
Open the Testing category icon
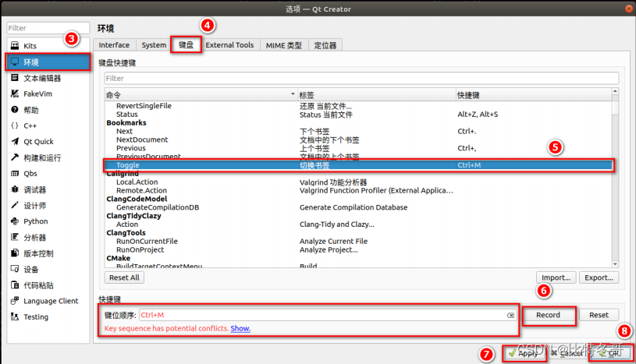pyautogui.click(x=15, y=316)
